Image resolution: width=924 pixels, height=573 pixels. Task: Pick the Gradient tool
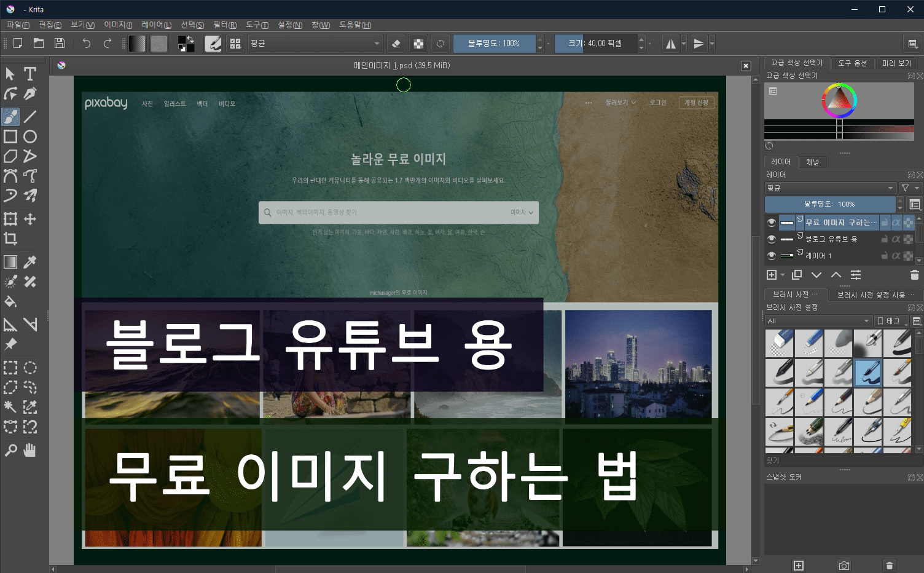10,261
